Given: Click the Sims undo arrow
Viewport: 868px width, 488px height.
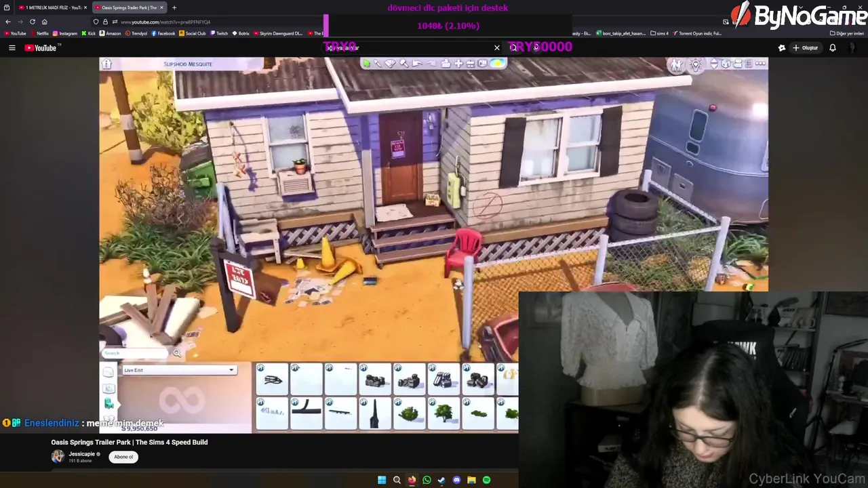Looking at the screenshot, I should (417, 64).
